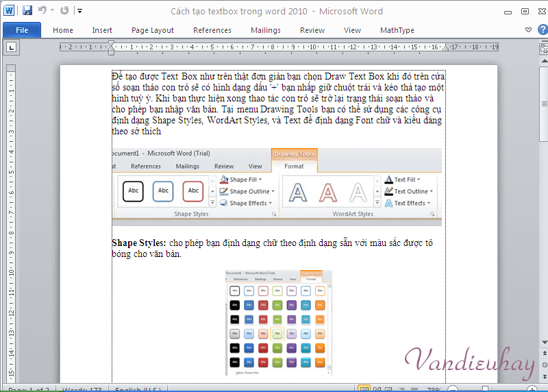
Task: Undo the last action
Action: click(x=42, y=10)
